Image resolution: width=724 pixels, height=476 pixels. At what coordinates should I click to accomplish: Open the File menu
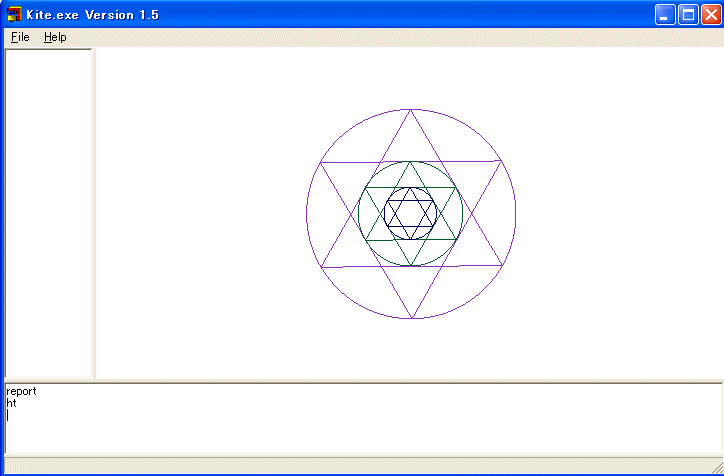coord(20,37)
